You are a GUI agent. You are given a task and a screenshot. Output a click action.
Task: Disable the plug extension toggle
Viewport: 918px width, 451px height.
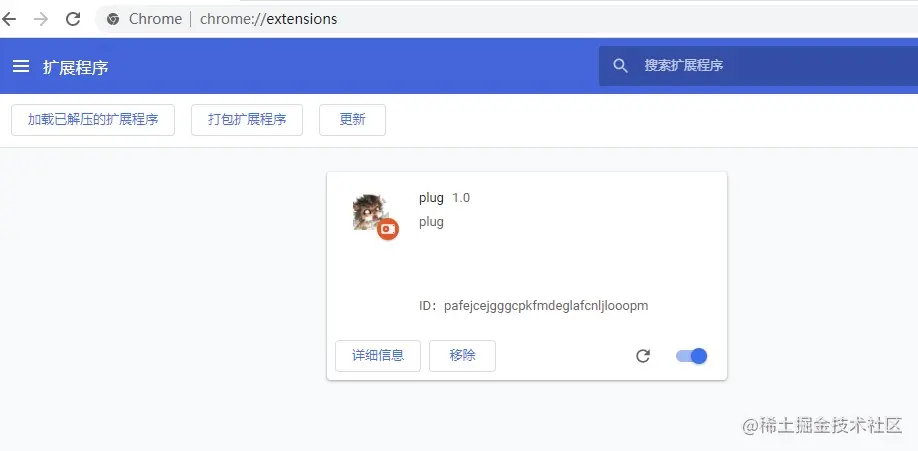[691, 356]
